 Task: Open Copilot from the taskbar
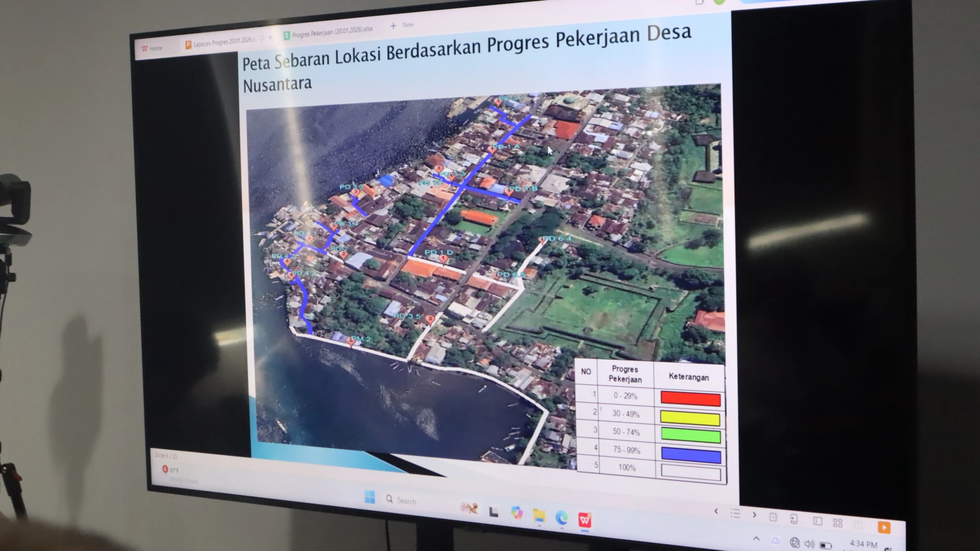click(x=517, y=513)
